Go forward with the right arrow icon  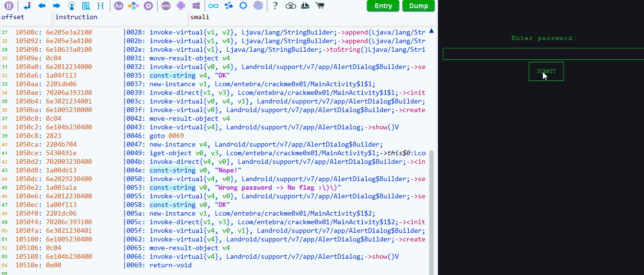[57, 6]
